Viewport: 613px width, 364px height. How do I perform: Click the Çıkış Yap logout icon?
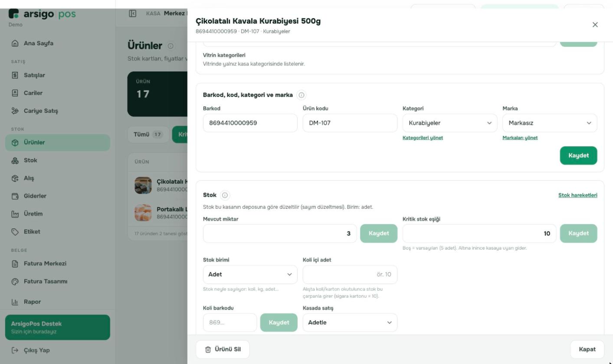pyautogui.click(x=15, y=350)
